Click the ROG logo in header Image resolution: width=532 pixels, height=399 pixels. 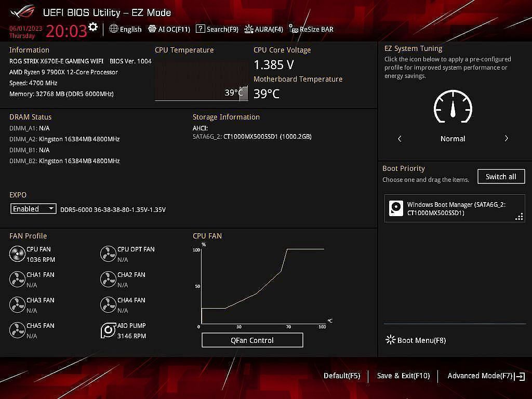(x=23, y=11)
